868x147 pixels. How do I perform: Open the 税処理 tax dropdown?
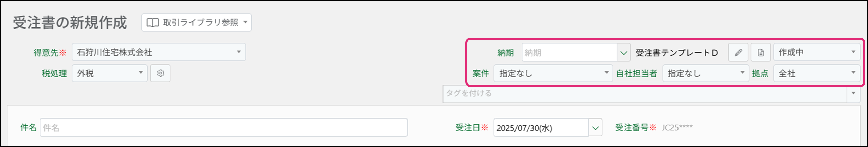pos(140,73)
